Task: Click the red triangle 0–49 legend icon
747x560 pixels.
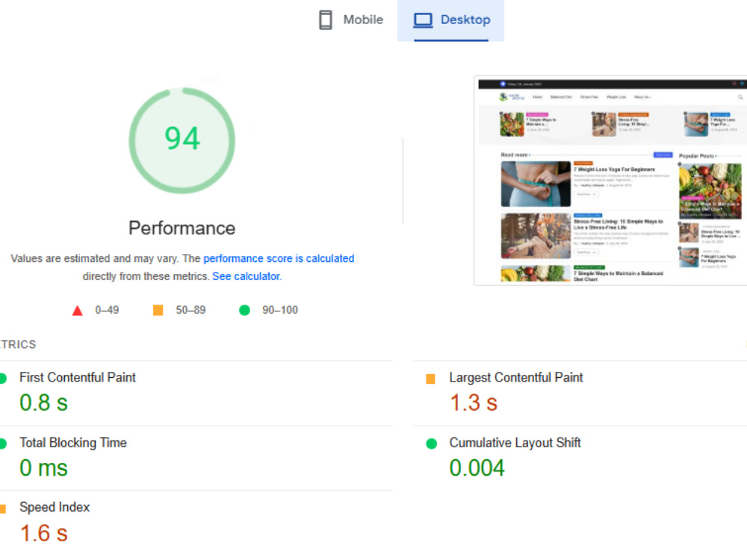Action: [77, 311]
